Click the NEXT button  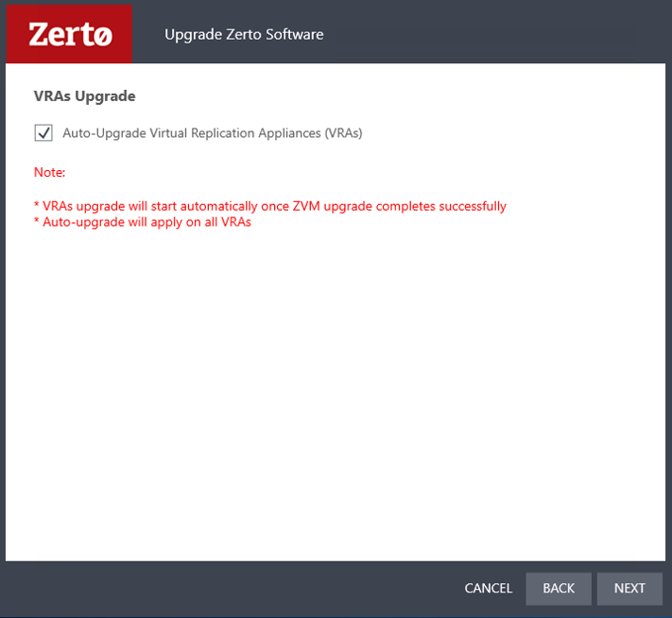pos(629,589)
